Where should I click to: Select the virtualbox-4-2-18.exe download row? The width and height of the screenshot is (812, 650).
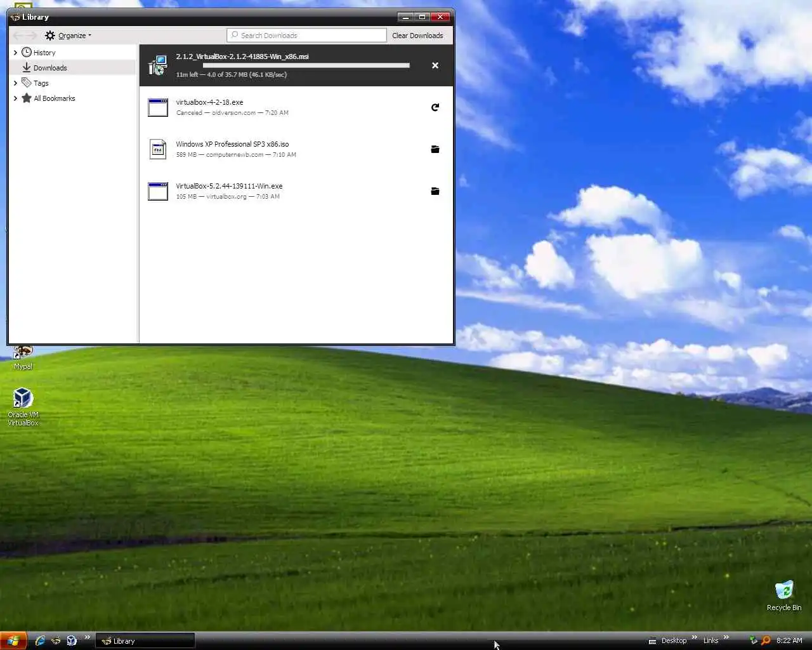point(296,107)
